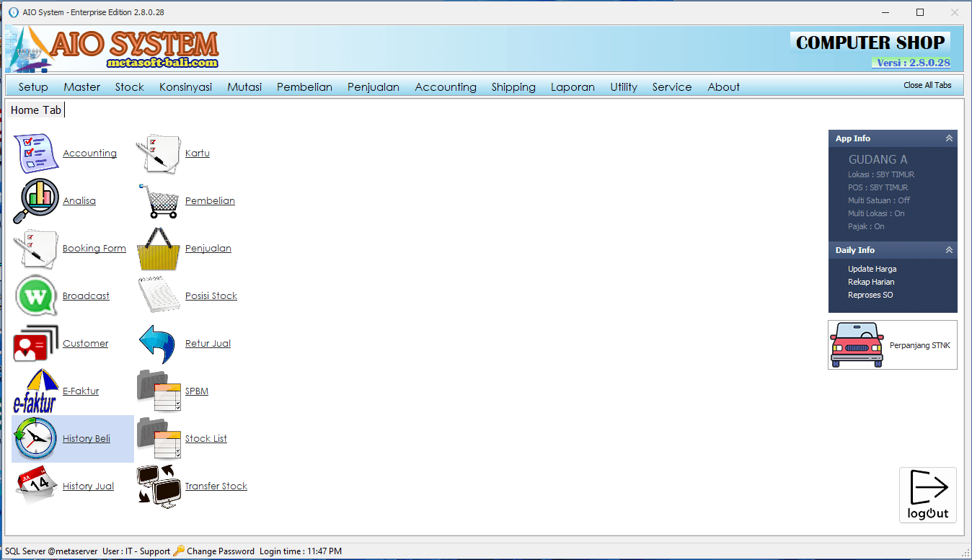972x560 pixels.
Task: Click the E-Faktur link label
Action: (81, 391)
